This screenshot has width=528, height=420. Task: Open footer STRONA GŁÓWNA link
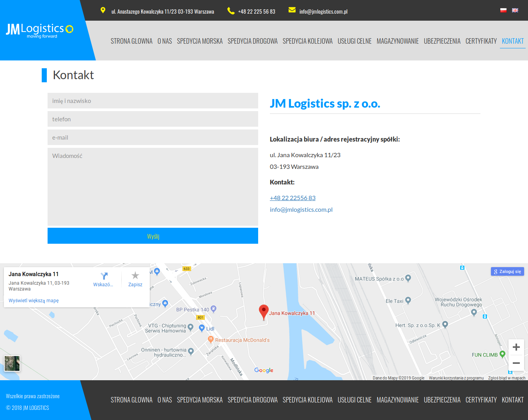[x=131, y=400]
